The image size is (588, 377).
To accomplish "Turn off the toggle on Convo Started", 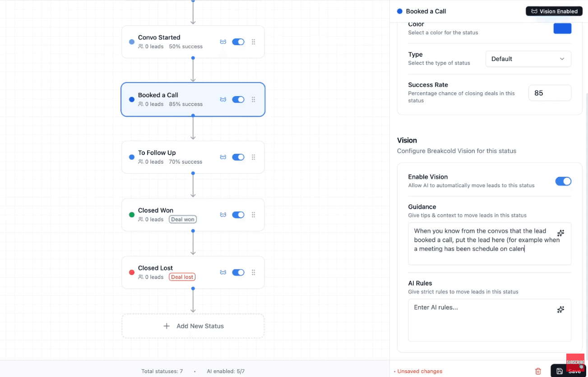I will pos(238,41).
